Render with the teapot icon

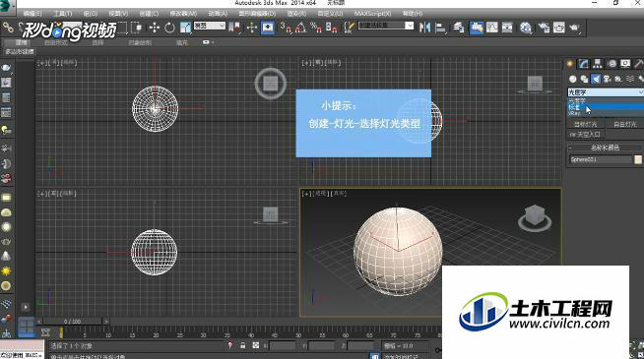click(x=575, y=28)
